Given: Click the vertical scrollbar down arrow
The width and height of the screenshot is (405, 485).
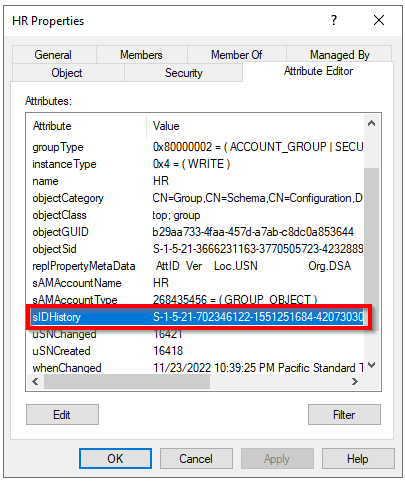Looking at the screenshot, I should click(371, 365).
